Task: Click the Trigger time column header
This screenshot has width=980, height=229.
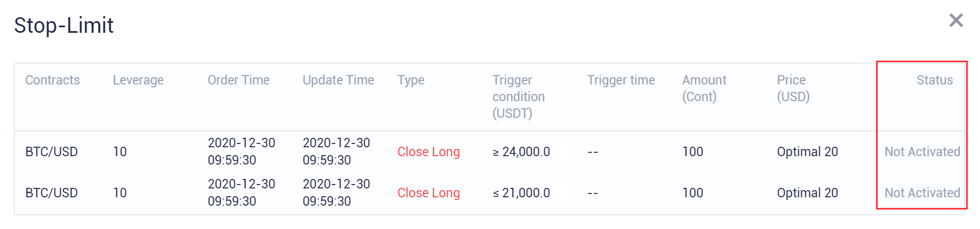Action: coord(621,80)
